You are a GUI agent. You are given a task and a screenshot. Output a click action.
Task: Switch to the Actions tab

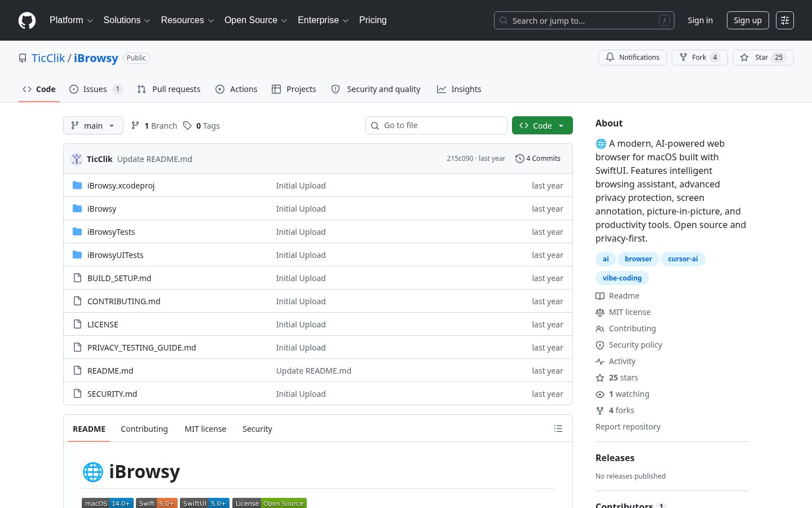(236, 89)
